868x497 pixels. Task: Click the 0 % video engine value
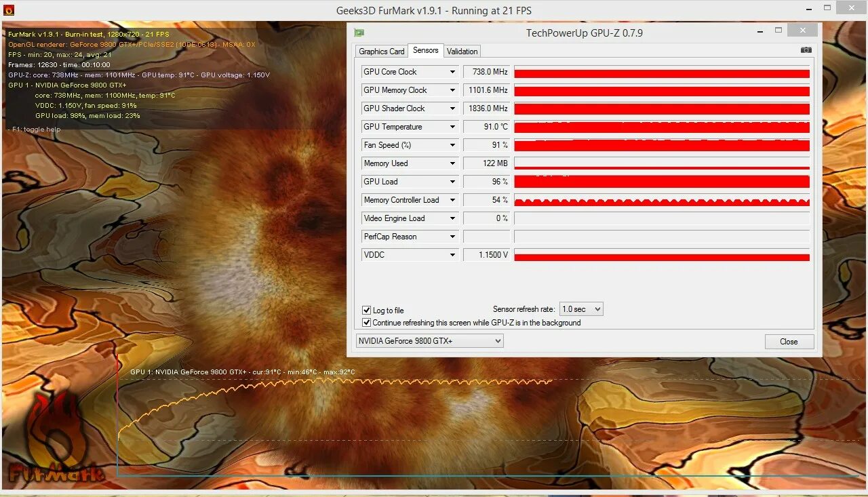tap(486, 218)
